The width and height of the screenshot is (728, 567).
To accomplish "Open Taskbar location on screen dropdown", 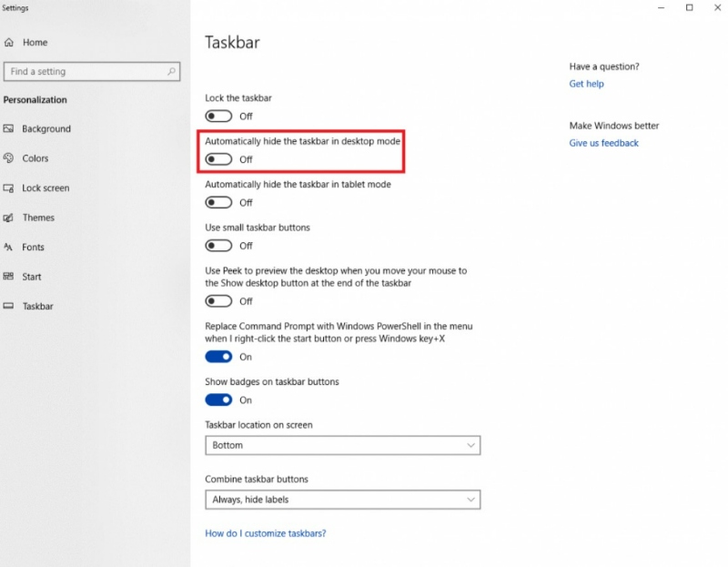I will point(343,445).
